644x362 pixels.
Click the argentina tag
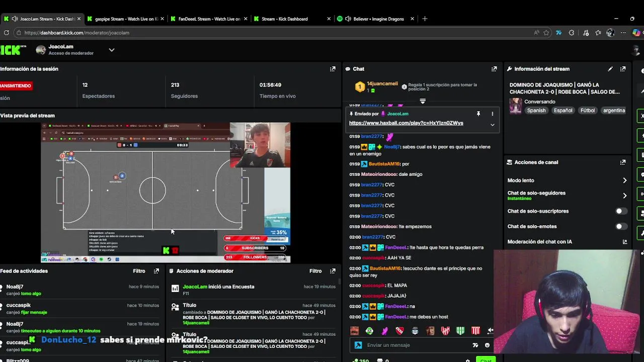click(614, 111)
